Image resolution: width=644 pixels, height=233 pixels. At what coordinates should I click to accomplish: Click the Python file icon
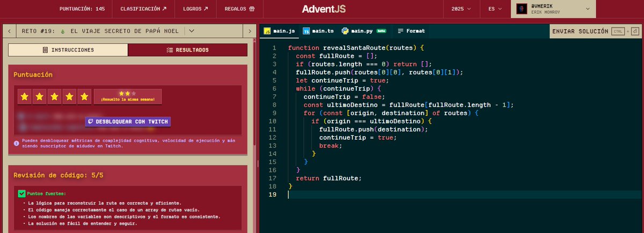[x=345, y=31]
